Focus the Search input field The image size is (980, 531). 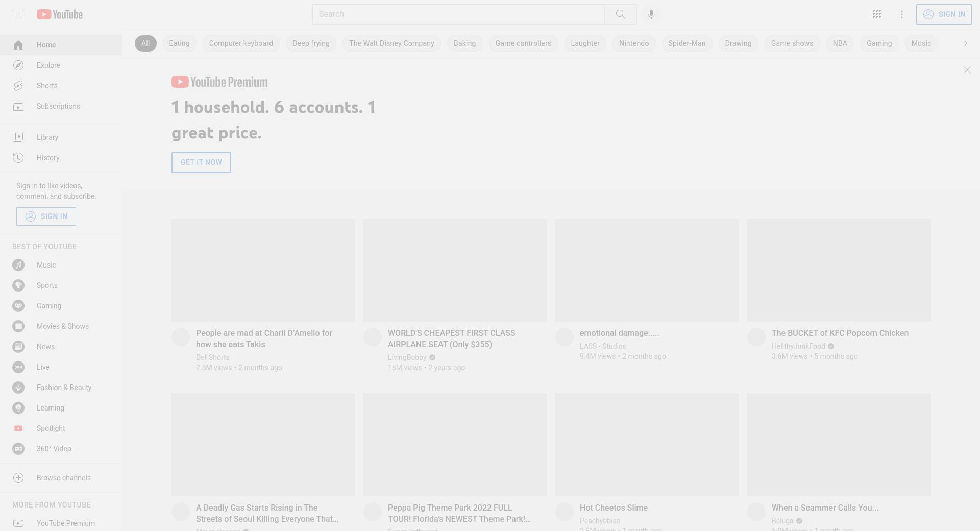[x=458, y=14]
